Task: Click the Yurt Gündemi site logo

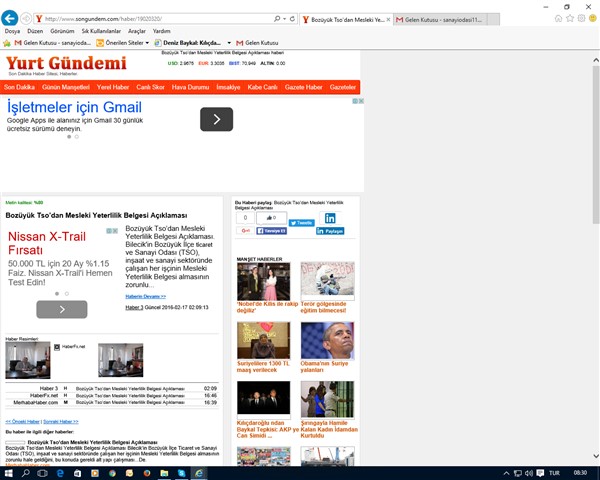Action: [x=66, y=63]
